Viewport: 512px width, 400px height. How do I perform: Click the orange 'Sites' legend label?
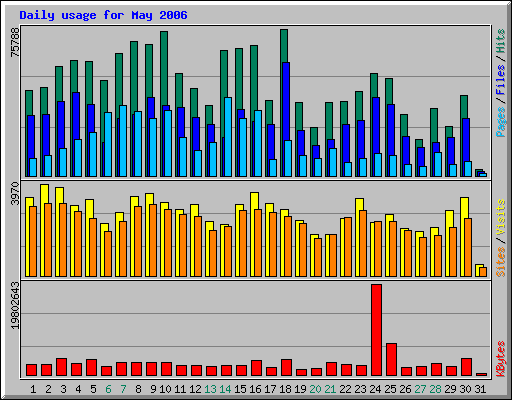point(500,262)
